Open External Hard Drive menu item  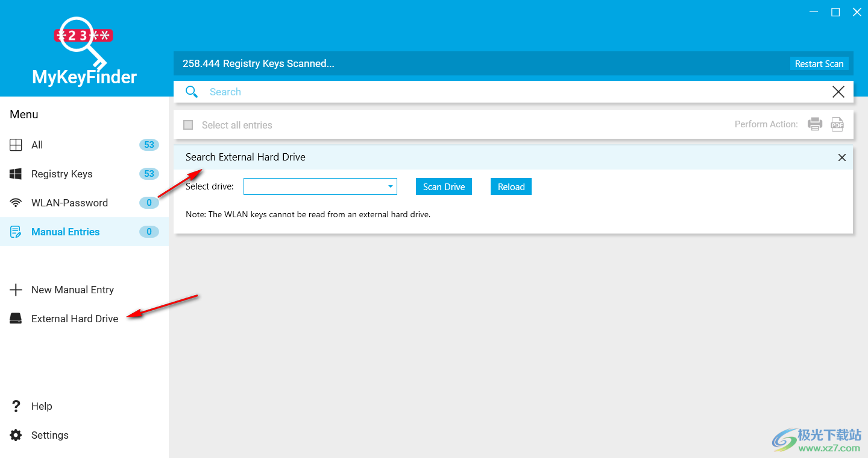point(84,319)
